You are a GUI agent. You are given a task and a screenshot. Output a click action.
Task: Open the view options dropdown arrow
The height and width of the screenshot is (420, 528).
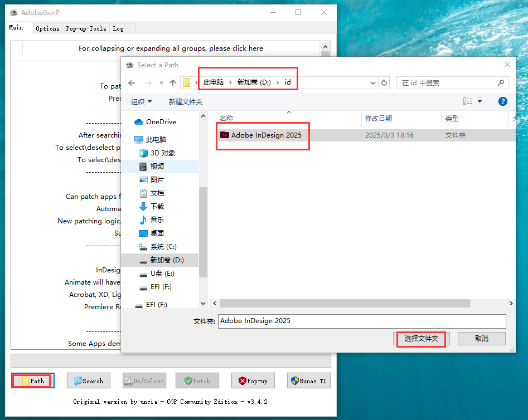pyautogui.click(x=480, y=101)
